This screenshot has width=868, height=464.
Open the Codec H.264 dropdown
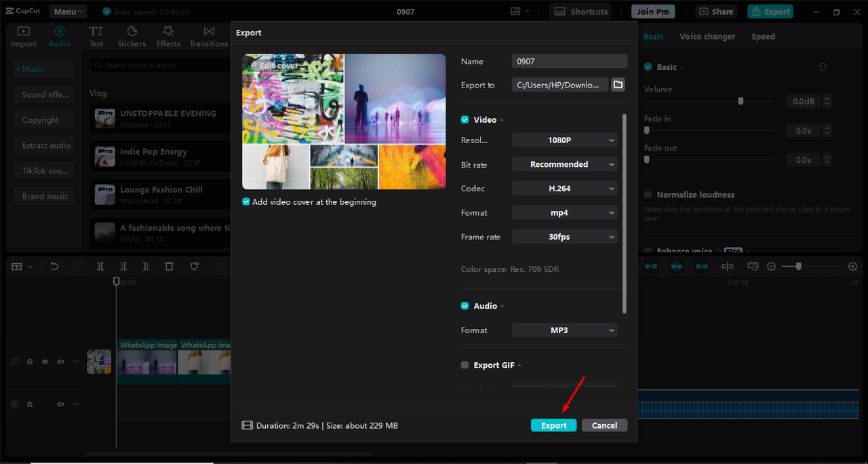click(x=565, y=189)
